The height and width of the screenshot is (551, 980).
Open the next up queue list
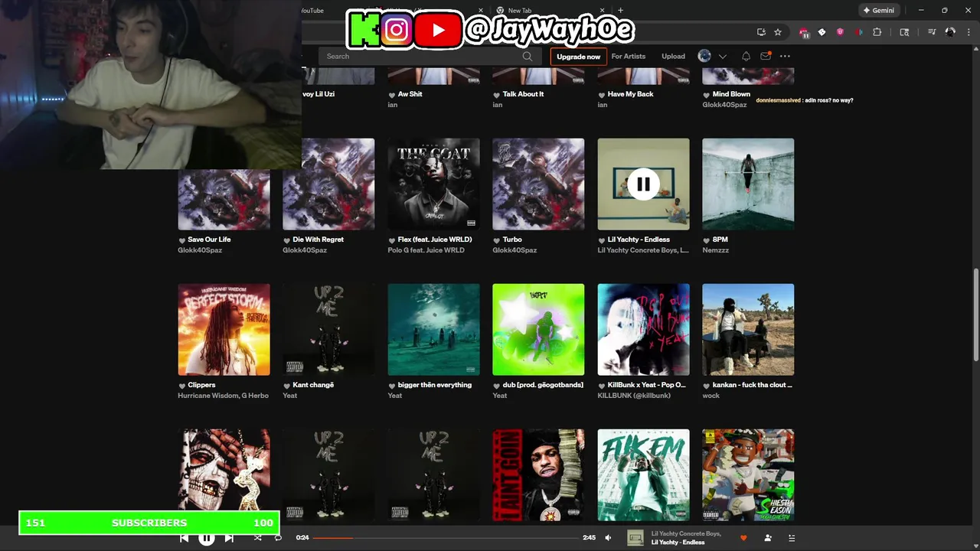click(791, 538)
